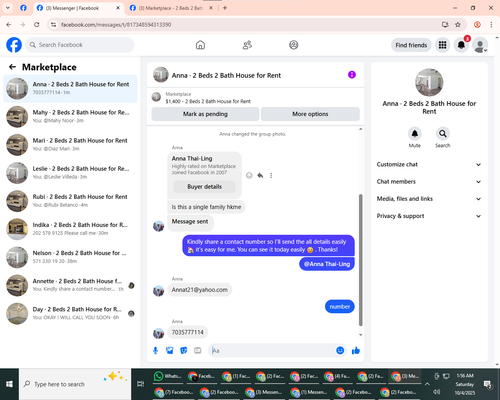
Task: Send a voice clip with microphone icon
Action: pyautogui.click(x=155, y=350)
